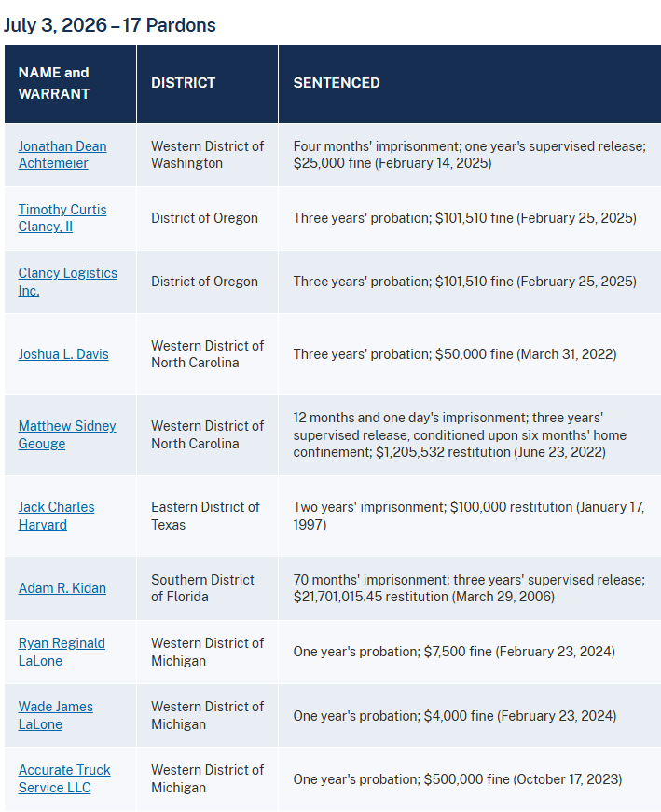
Task: Open Timothy Curtis Clancy, II link
Action: point(62,218)
